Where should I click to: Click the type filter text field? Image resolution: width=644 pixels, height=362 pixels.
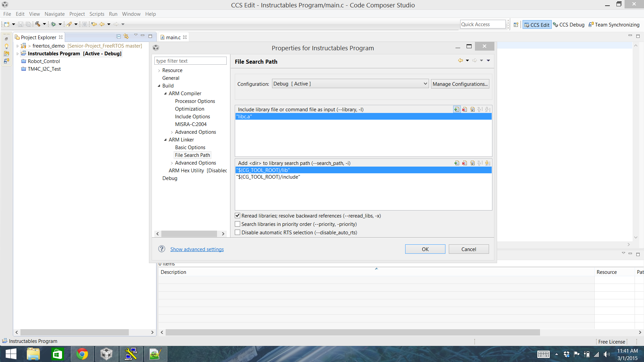tap(191, 61)
